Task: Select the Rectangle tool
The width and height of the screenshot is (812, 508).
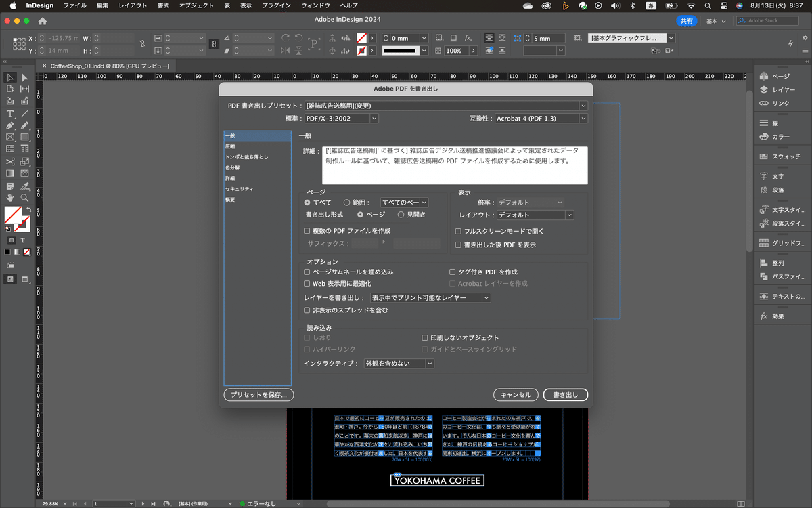Action: (25, 137)
